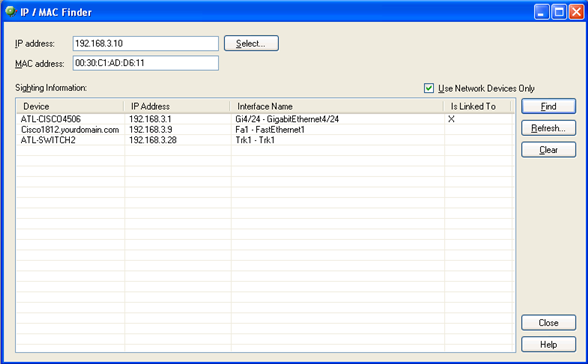Minimize the IP / MAC Finder window

coord(541,12)
